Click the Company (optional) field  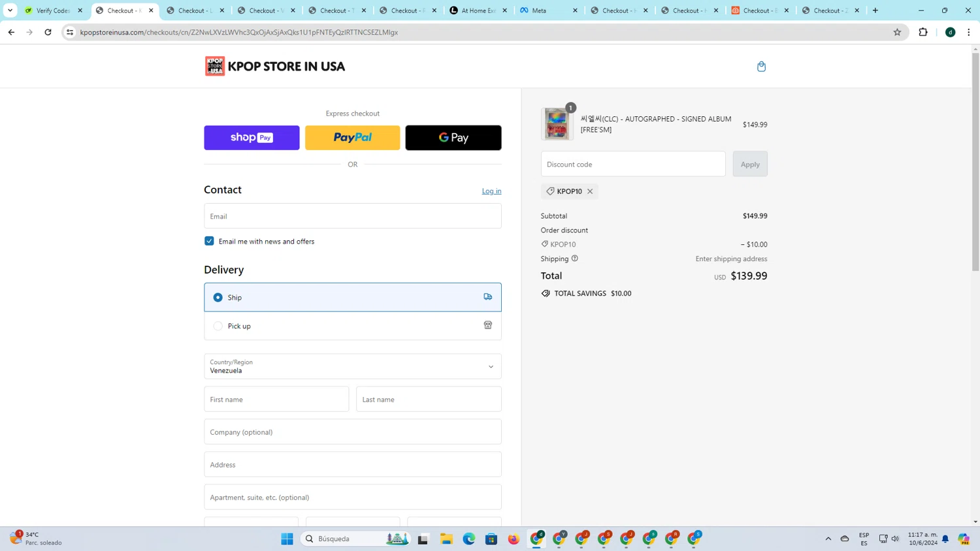353,432
